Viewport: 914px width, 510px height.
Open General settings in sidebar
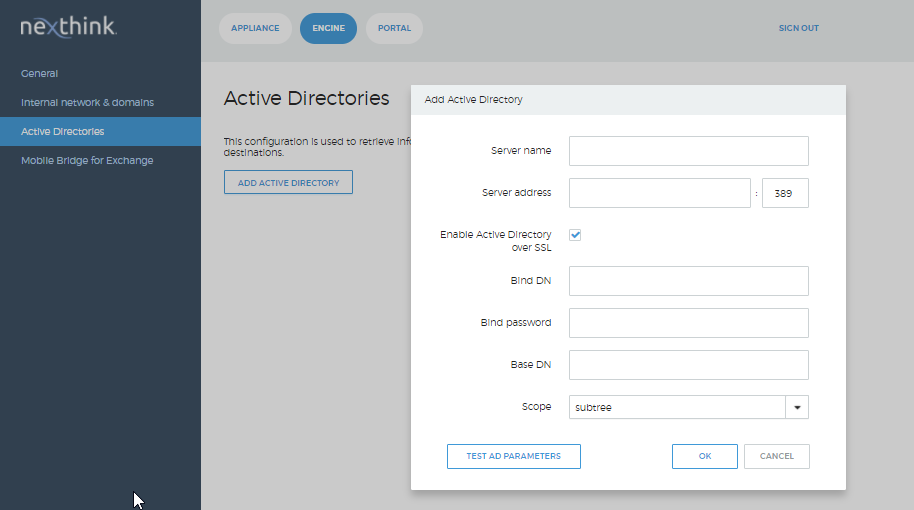coord(40,73)
